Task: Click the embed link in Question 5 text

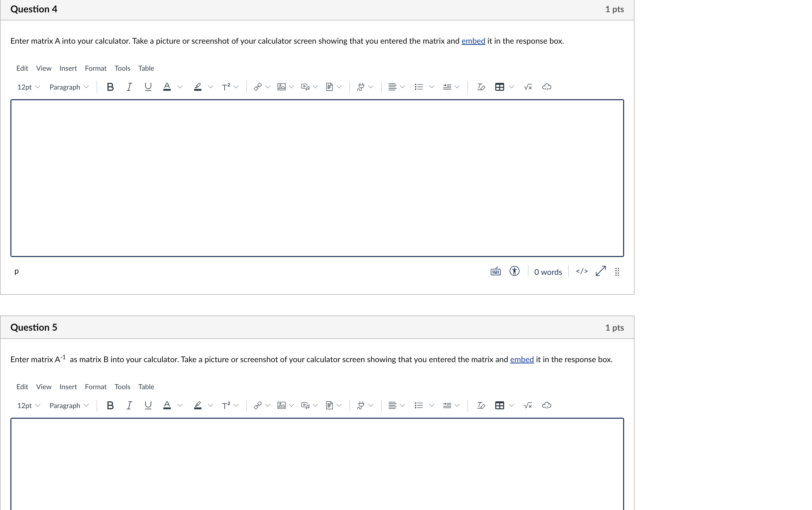Action: click(522, 360)
